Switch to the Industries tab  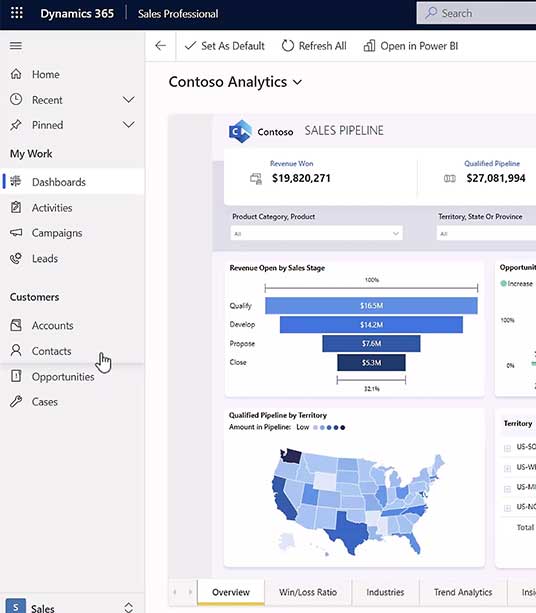[x=385, y=592]
